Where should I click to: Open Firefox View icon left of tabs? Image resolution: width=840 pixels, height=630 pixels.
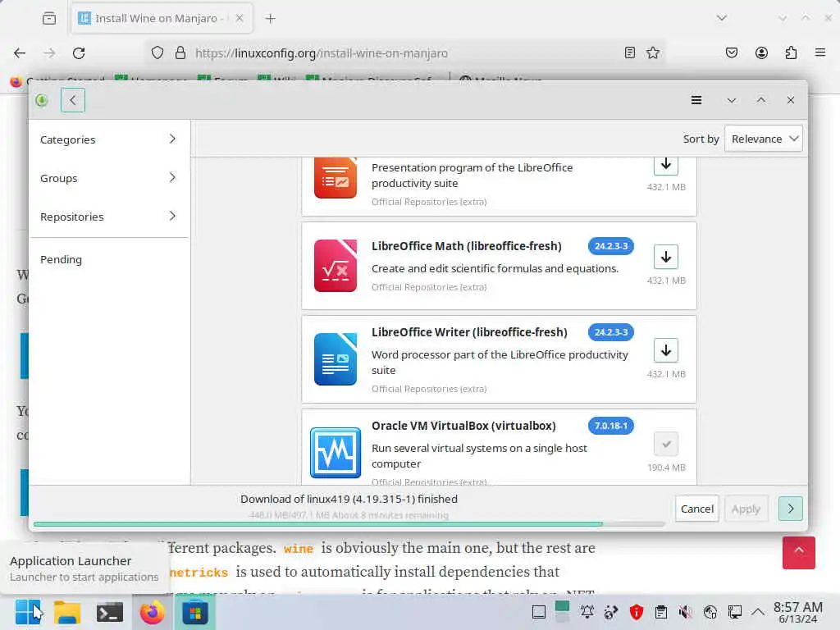pos(49,19)
